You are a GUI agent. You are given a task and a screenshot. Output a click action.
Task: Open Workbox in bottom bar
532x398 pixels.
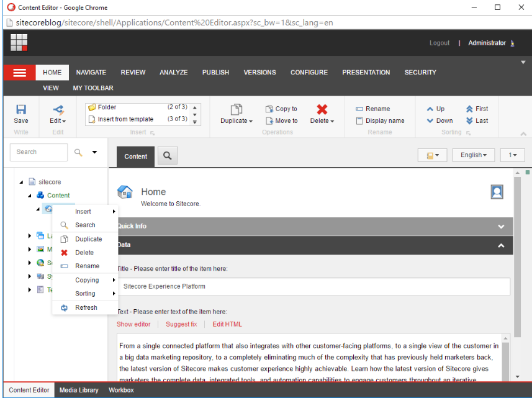click(121, 390)
